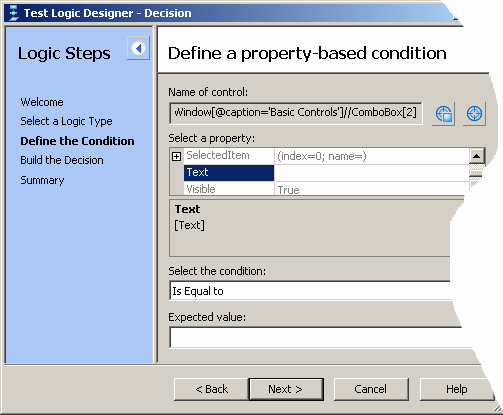Click the select-control-from-window icon
This screenshot has height=415, width=503.
(x=444, y=114)
